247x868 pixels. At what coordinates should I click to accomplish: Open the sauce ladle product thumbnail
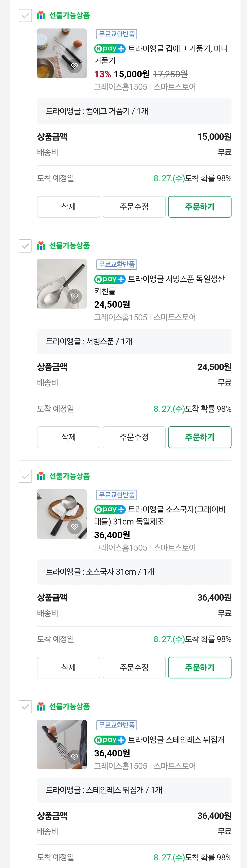62,514
